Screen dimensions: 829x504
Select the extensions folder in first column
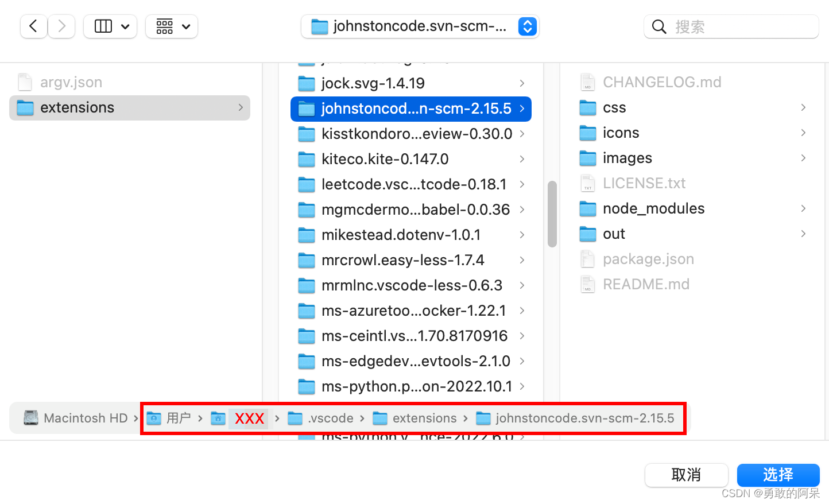[x=130, y=107]
